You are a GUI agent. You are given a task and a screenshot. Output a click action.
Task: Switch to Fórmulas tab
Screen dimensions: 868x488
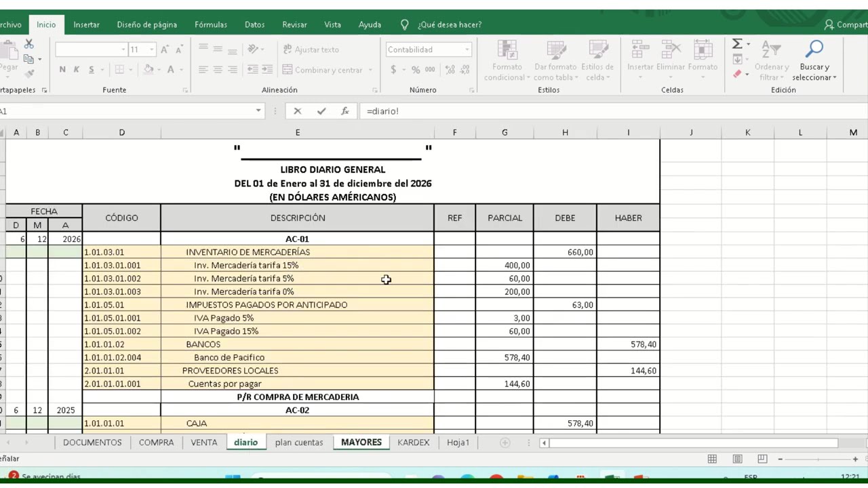[211, 24]
